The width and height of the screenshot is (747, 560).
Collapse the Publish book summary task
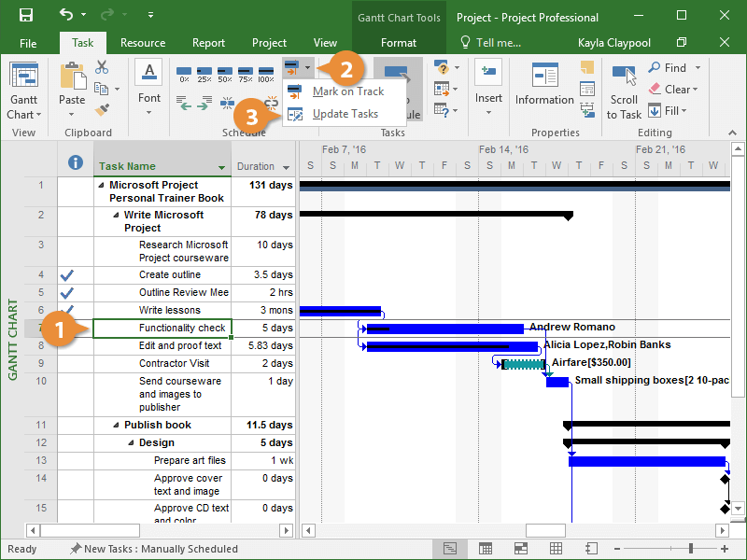pos(117,426)
